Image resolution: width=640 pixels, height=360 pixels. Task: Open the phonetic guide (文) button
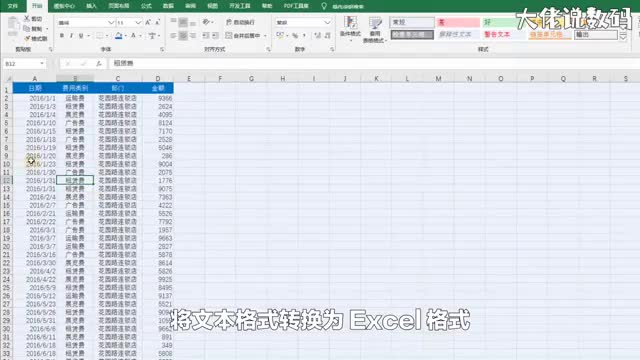tap(152, 36)
